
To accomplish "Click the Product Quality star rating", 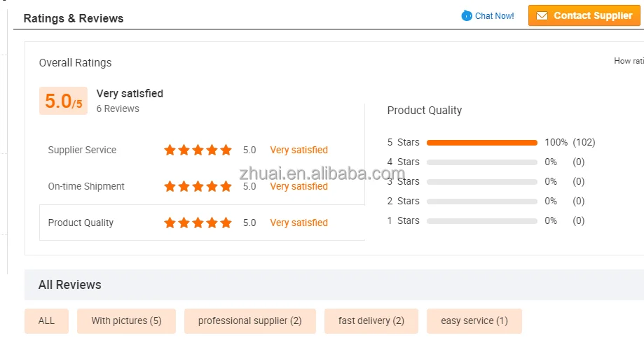I will coord(198,223).
